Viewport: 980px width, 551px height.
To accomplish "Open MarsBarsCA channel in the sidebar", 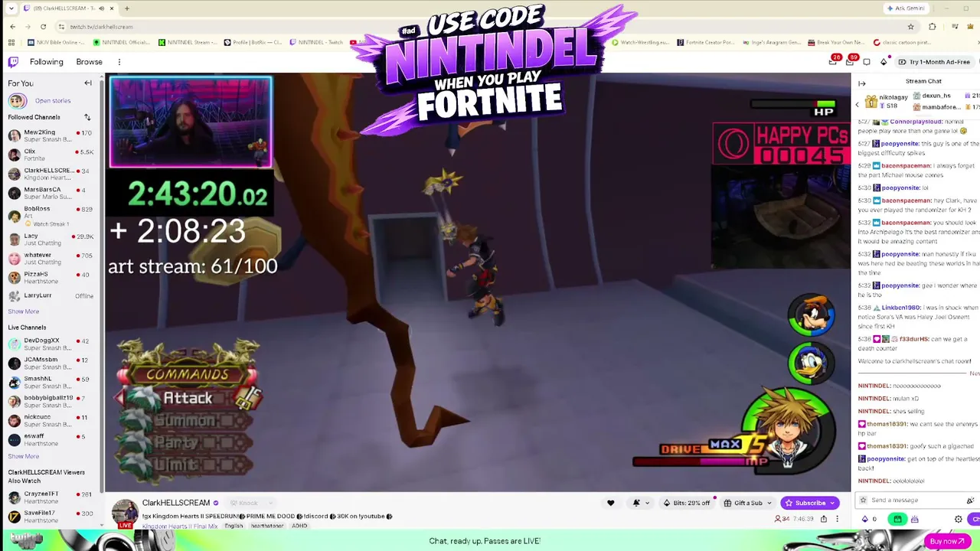I will click(x=50, y=193).
